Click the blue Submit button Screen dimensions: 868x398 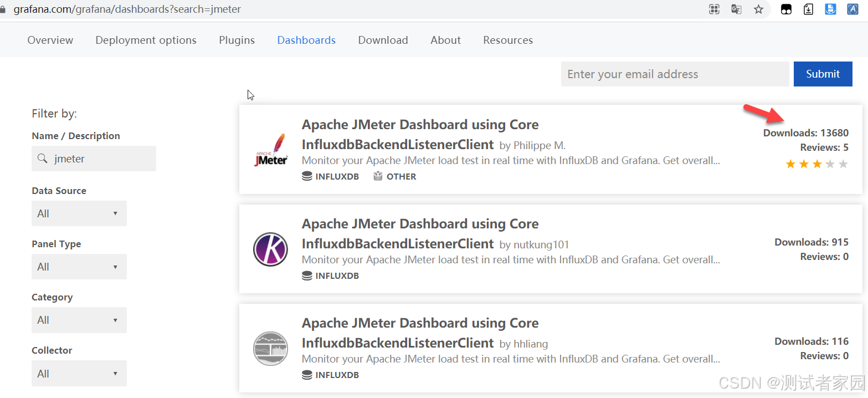tap(823, 74)
